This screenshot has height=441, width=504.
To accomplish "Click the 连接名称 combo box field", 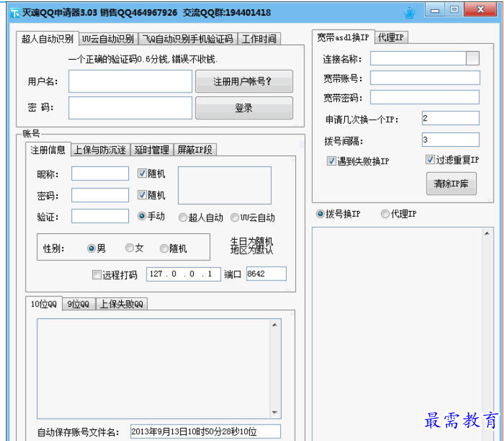I will point(425,58).
